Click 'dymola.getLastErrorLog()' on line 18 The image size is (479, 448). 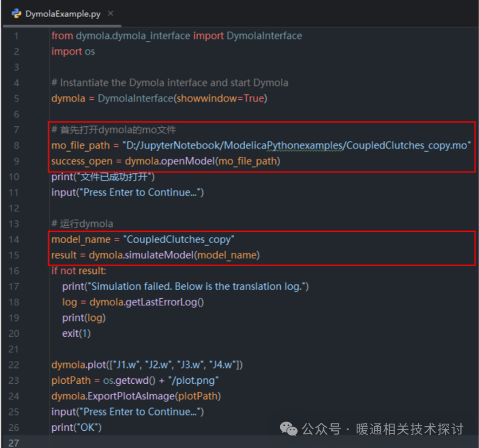147,302
